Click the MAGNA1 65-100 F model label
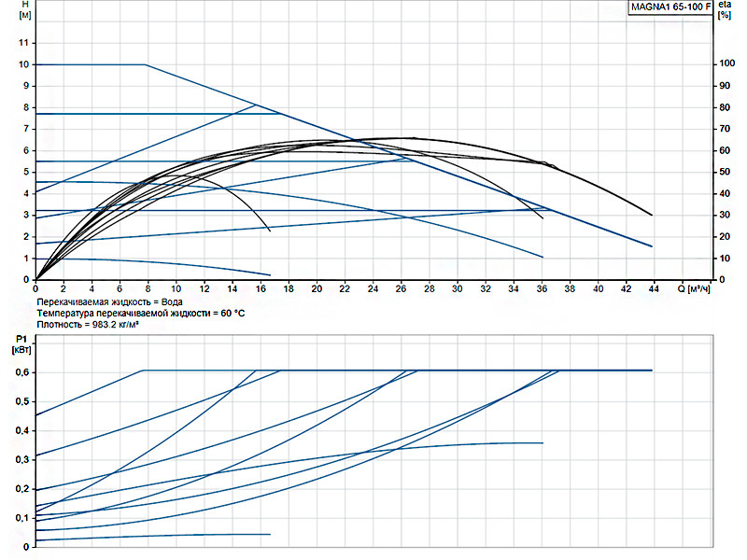This screenshot has height=560, width=747. coord(670,7)
